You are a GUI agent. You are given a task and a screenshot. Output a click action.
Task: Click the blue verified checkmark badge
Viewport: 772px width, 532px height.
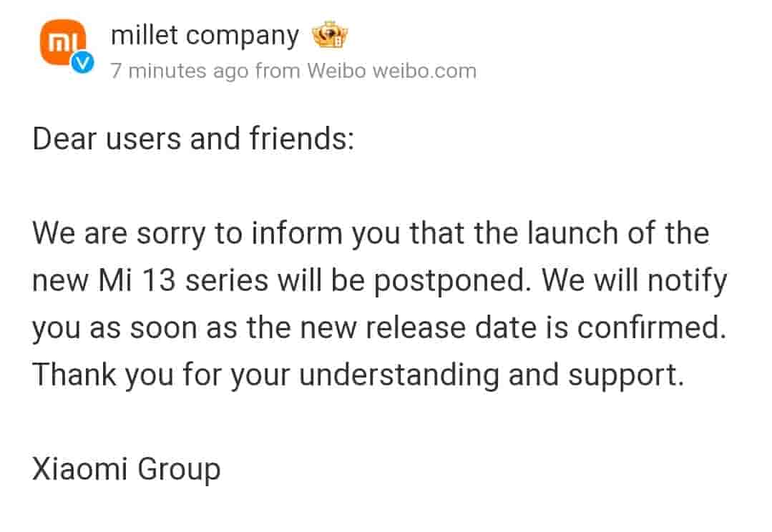point(84,64)
